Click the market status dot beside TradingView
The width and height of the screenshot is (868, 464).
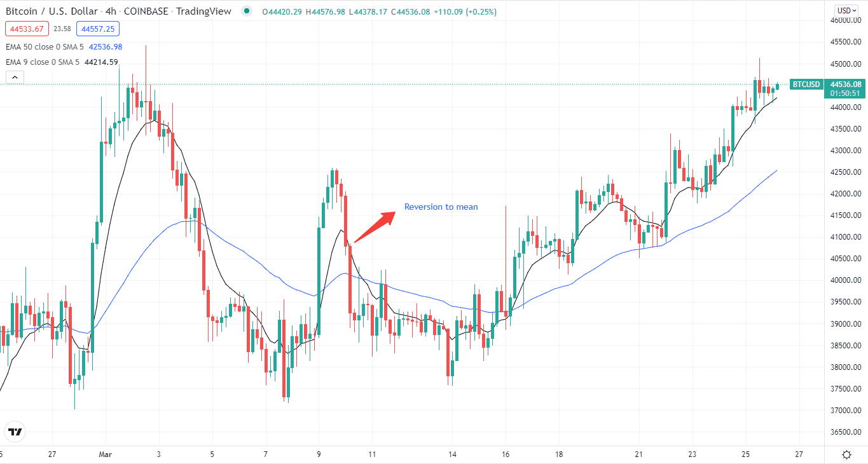(248, 11)
